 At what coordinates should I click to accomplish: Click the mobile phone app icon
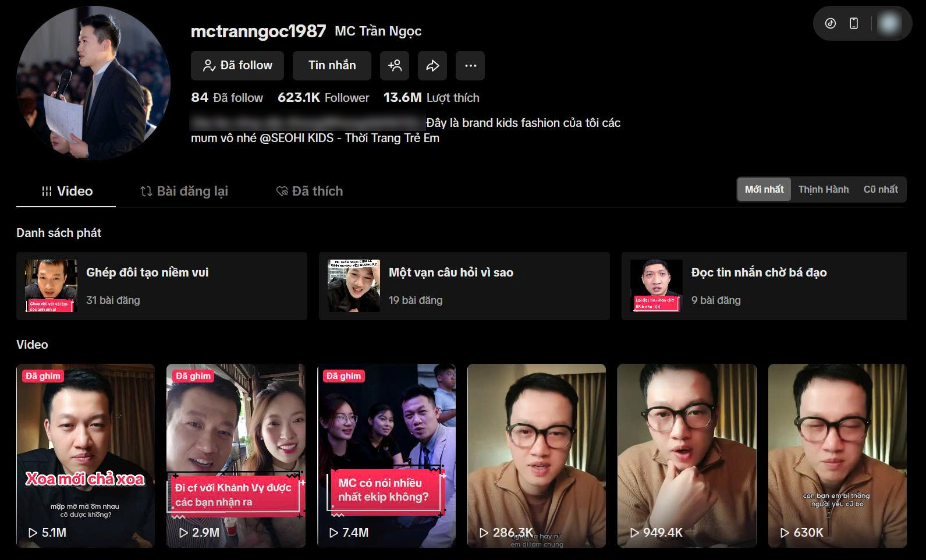click(854, 23)
